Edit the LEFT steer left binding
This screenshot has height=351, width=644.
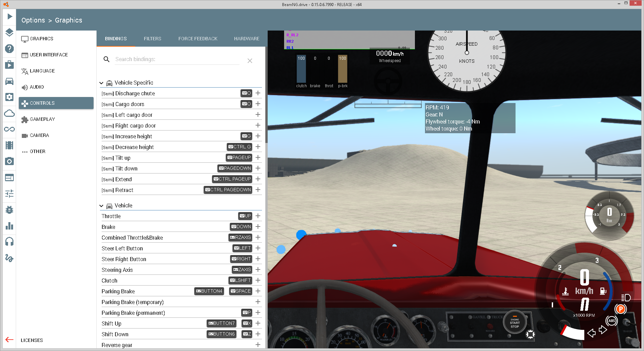242,248
